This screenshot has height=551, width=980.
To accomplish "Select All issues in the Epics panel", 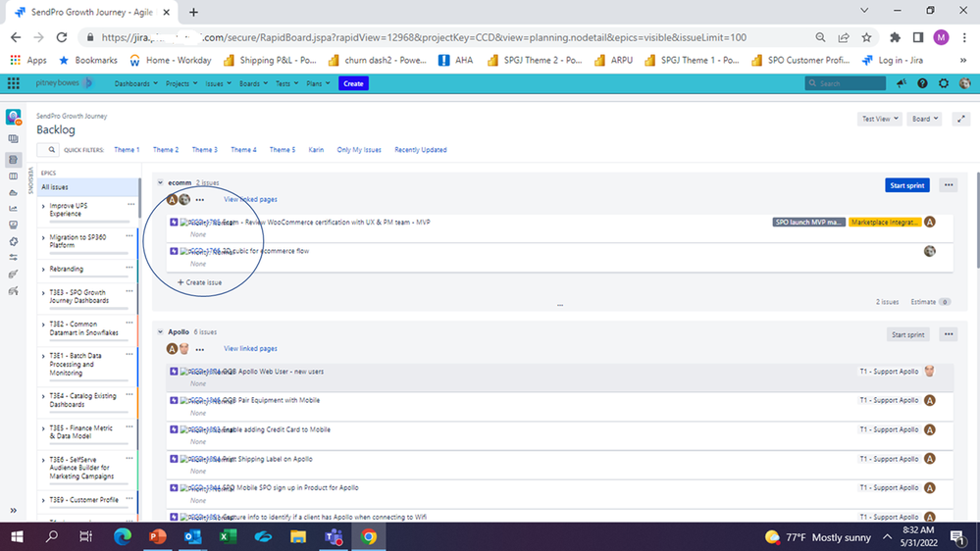I will [88, 187].
